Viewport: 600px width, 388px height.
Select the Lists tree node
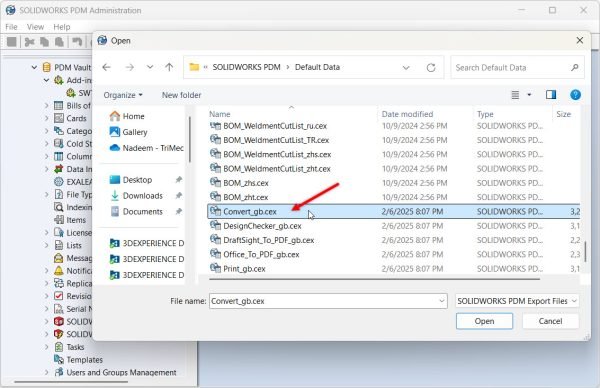pos(74,245)
